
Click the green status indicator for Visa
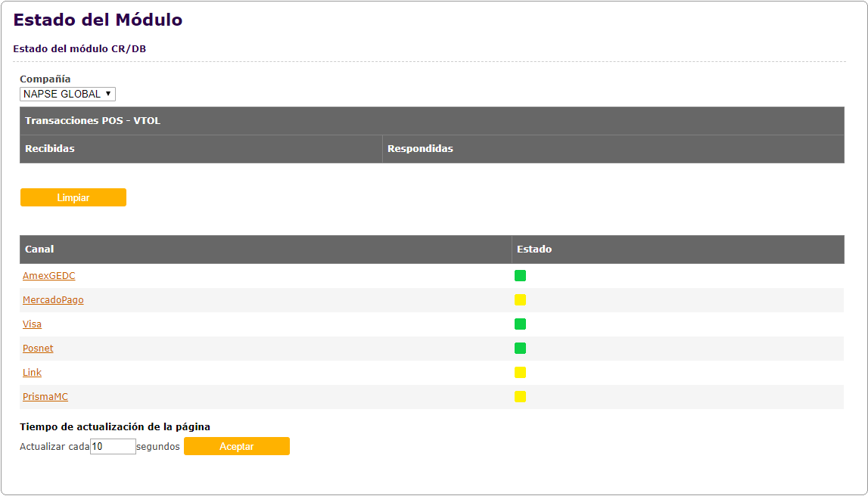point(521,324)
